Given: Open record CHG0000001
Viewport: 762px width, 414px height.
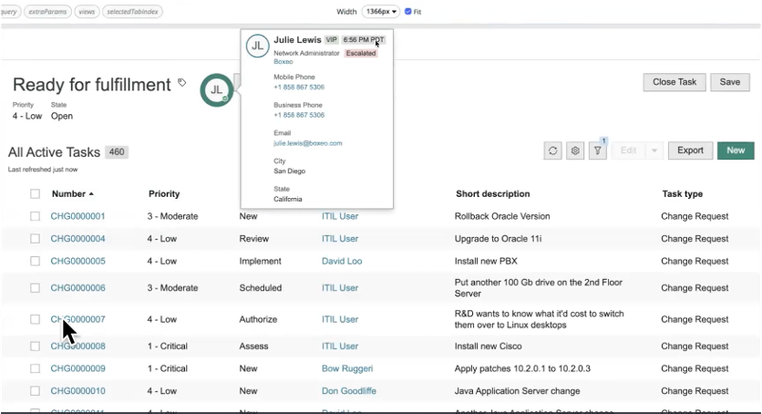Looking at the screenshot, I should tap(78, 216).
